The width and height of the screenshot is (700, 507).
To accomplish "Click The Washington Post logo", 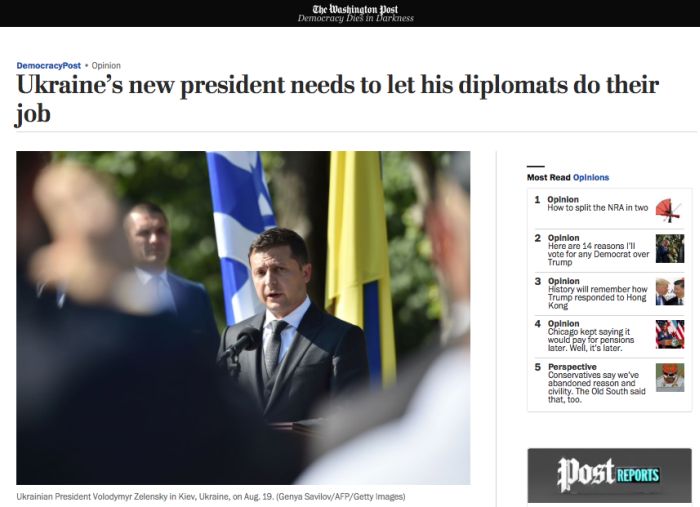I will (355, 8).
